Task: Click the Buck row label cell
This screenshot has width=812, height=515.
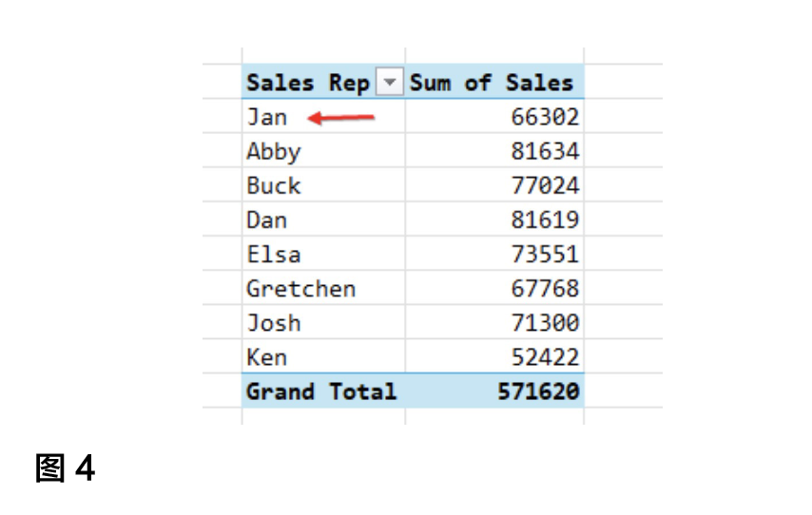Action: pyautogui.click(x=274, y=186)
